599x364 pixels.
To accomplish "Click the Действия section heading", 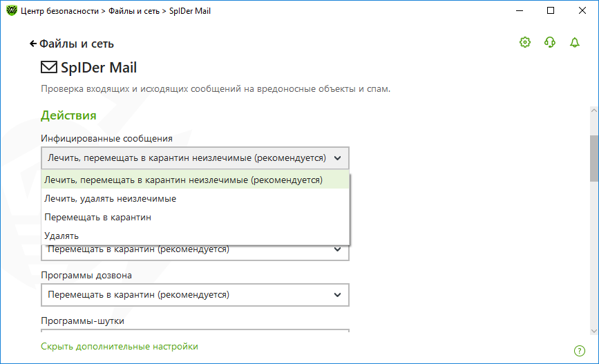I will (x=68, y=115).
